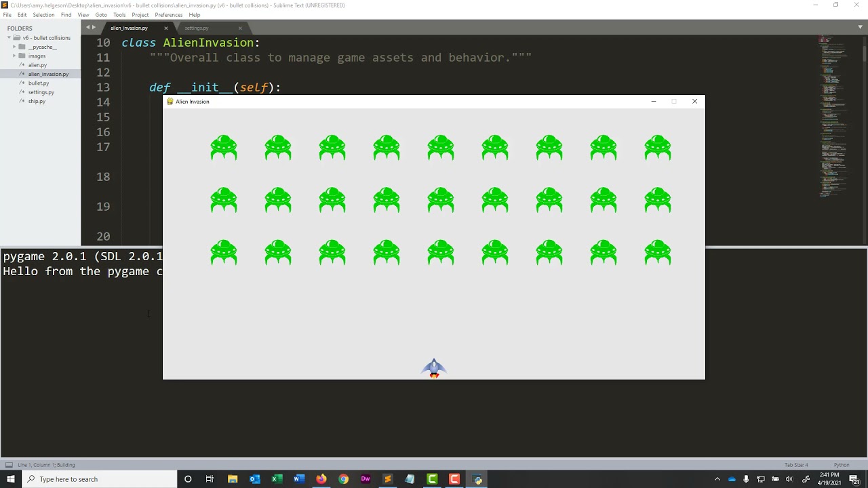Open the Selection menu

[43, 15]
